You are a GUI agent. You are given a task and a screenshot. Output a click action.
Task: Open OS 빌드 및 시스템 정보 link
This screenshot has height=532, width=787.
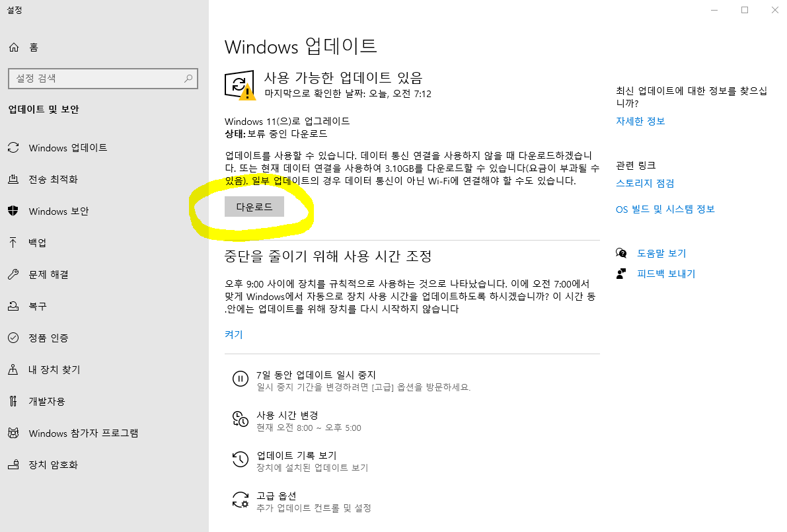click(x=665, y=209)
